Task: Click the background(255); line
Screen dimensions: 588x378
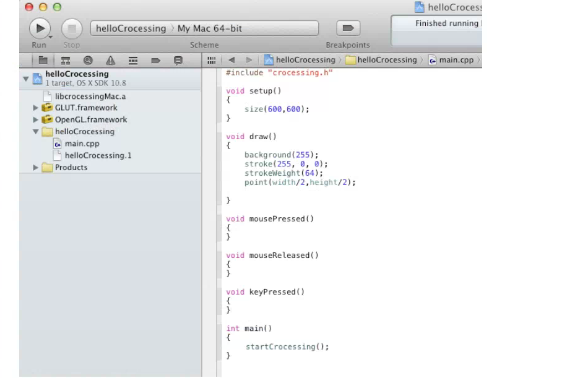Action: (281, 155)
